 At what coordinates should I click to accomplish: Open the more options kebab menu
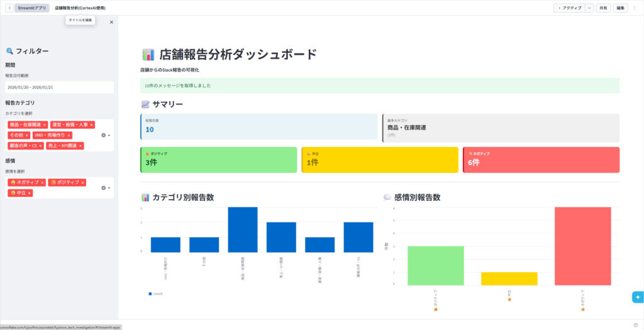635,8
